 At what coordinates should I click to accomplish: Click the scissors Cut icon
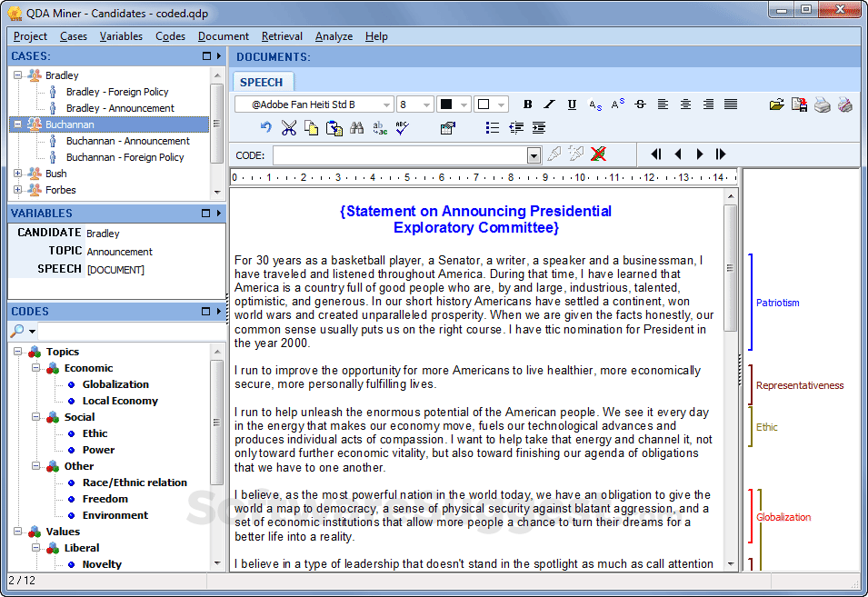point(289,128)
